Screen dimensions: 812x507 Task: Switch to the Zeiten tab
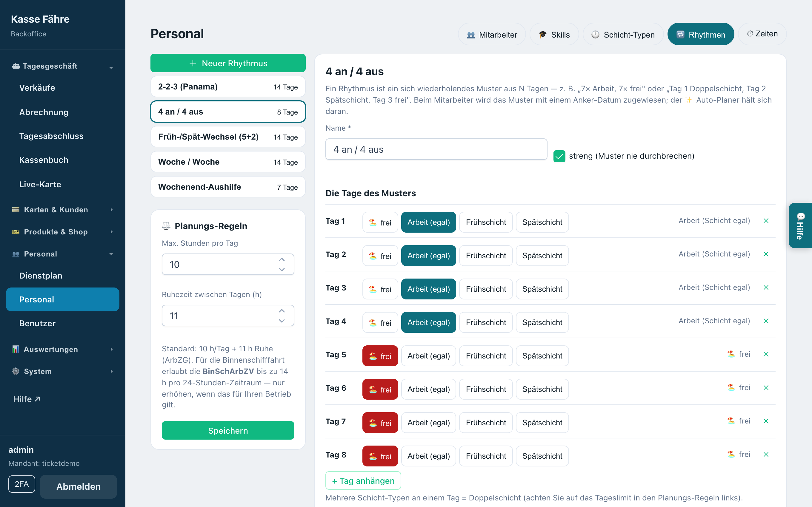[x=762, y=34]
